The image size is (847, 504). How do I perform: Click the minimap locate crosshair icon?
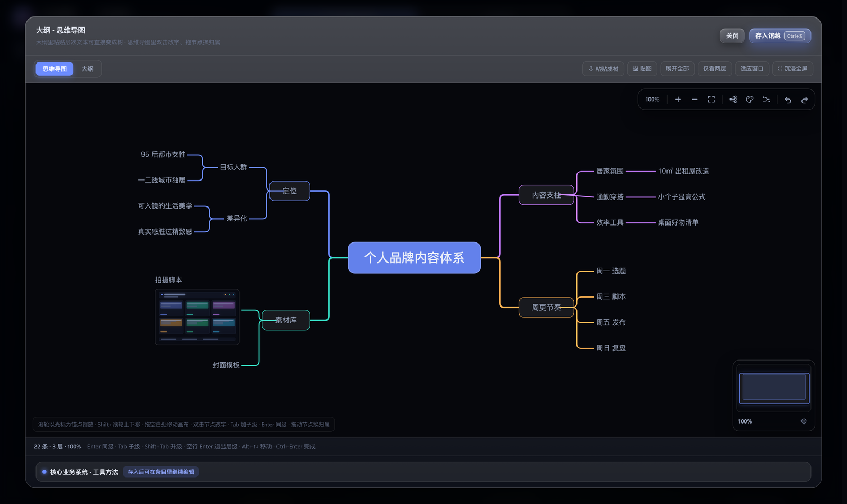(804, 421)
